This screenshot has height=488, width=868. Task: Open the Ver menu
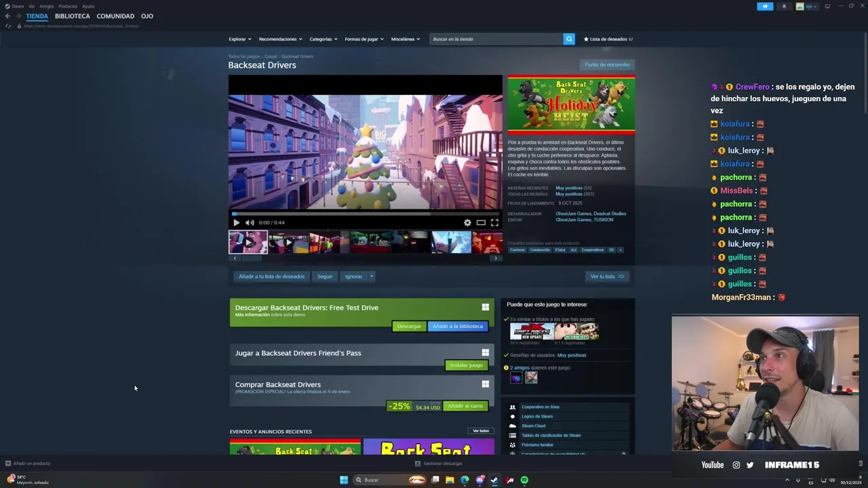[x=31, y=6]
